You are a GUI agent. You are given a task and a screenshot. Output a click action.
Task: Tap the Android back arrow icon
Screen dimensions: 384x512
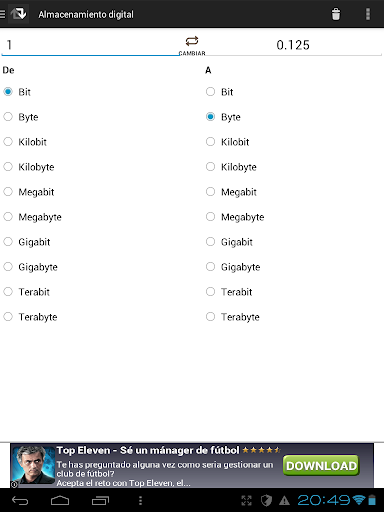(x=20, y=500)
